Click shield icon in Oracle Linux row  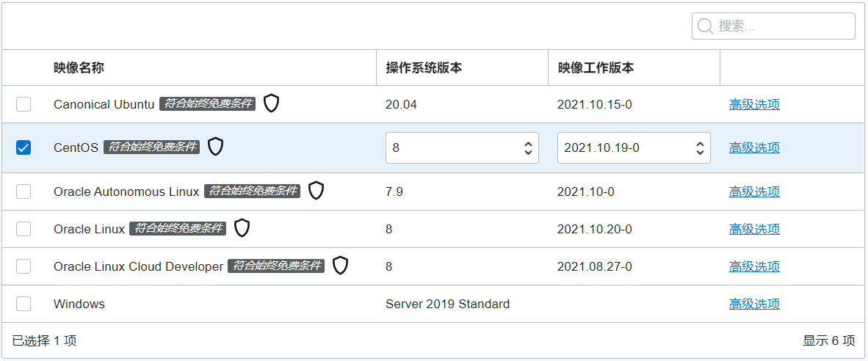[x=242, y=228]
